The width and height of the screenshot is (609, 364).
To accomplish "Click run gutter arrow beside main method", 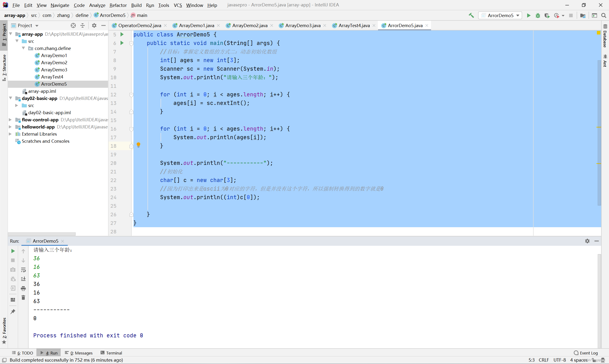I will 122,43.
